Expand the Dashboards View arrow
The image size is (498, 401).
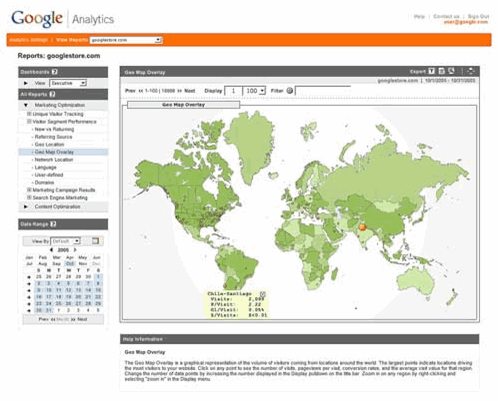tap(26, 83)
